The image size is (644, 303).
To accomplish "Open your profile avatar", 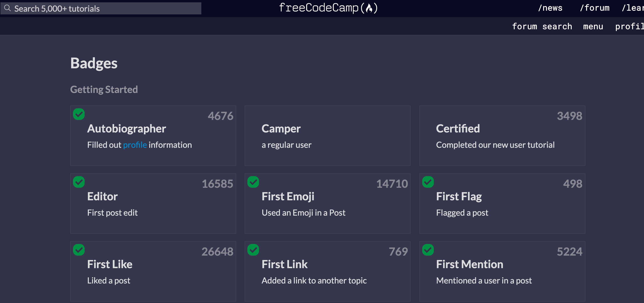I will pos(630,26).
